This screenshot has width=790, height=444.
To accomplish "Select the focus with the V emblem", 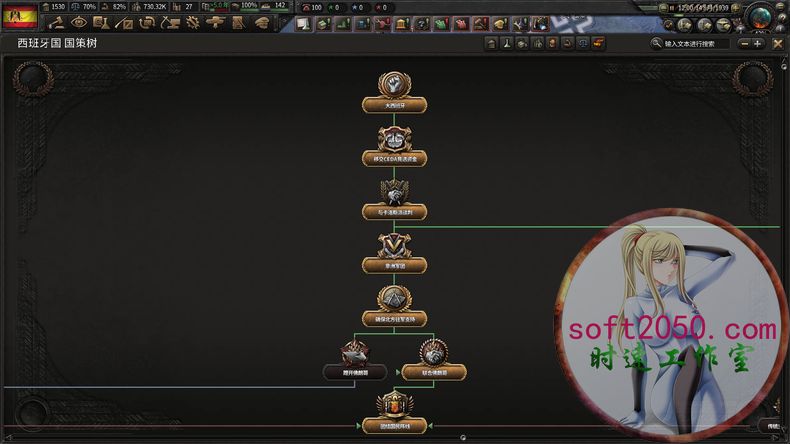I will click(x=393, y=252).
